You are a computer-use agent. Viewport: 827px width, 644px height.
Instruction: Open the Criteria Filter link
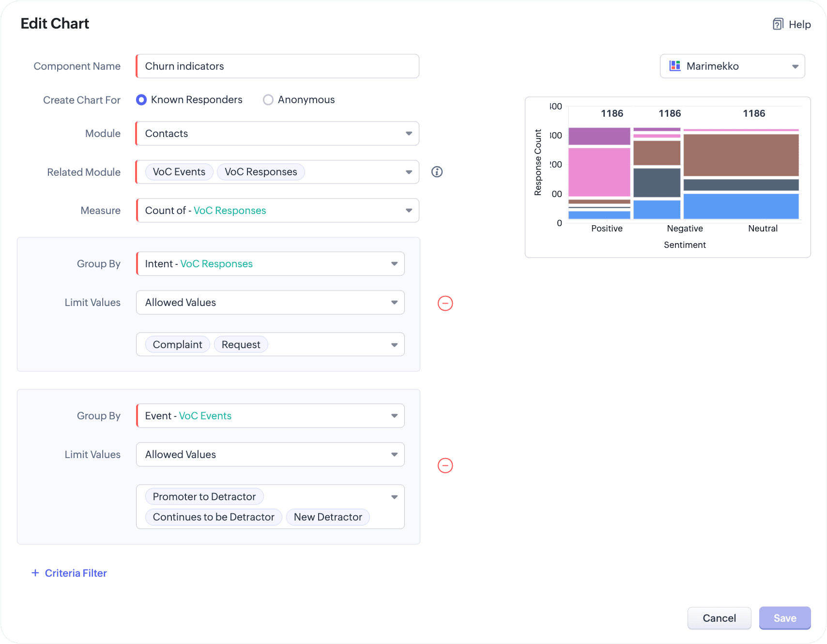point(76,573)
